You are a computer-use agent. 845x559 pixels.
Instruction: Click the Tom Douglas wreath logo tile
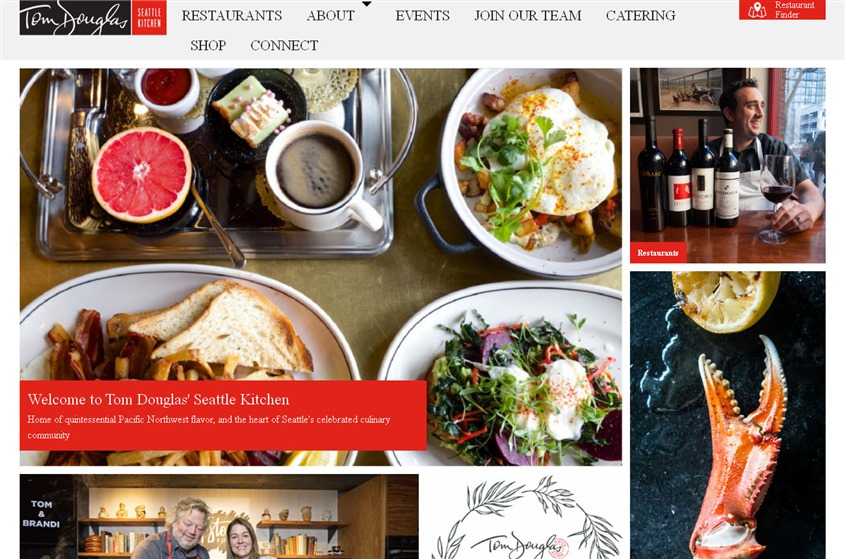tap(524, 516)
